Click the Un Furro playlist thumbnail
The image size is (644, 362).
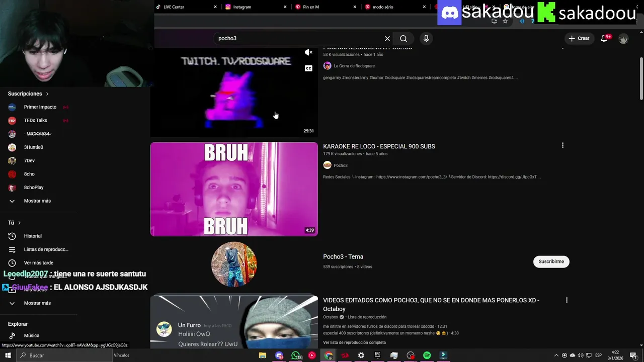234,322
